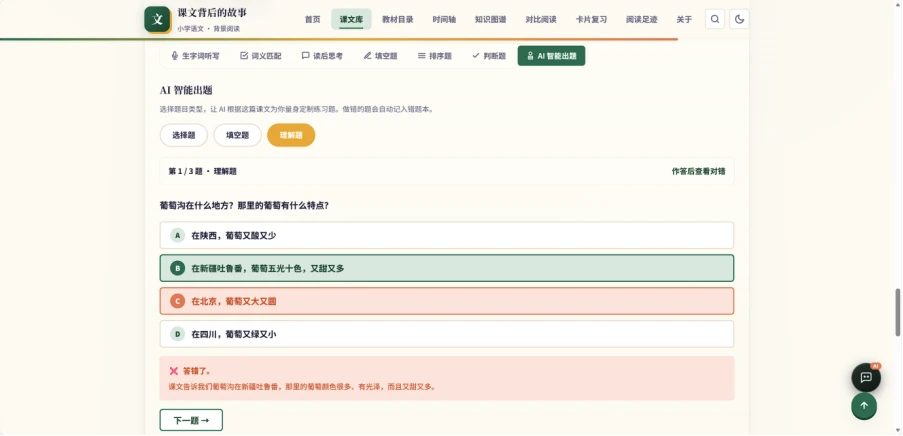The width and height of the screenshot is (903, 436).
Task: Select answer option C 在北京
Action: 446,301
